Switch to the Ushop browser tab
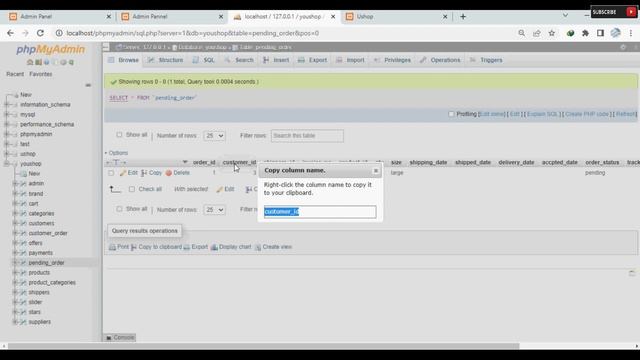640x360 pixels. 396,17
